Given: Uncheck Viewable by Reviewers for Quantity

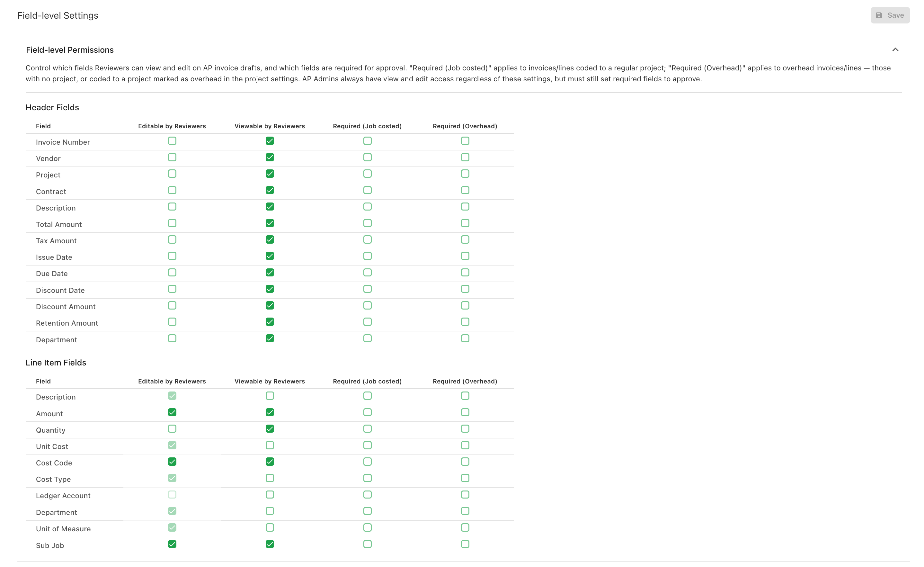Looking at the screenshot, I should (270, 428).
